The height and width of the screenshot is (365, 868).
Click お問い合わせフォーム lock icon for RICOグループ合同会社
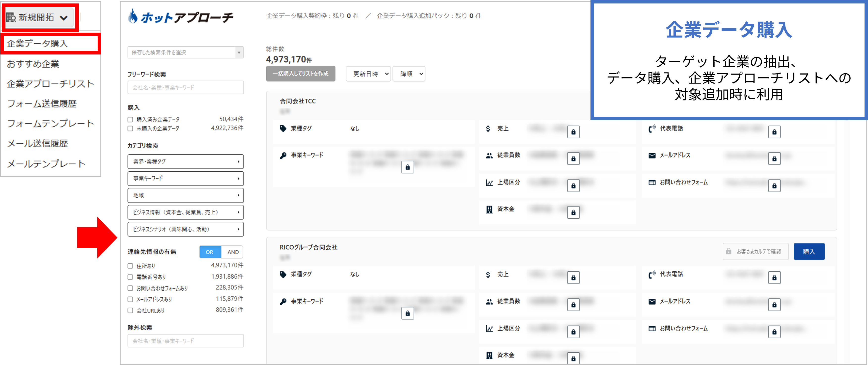pos(774,332)
